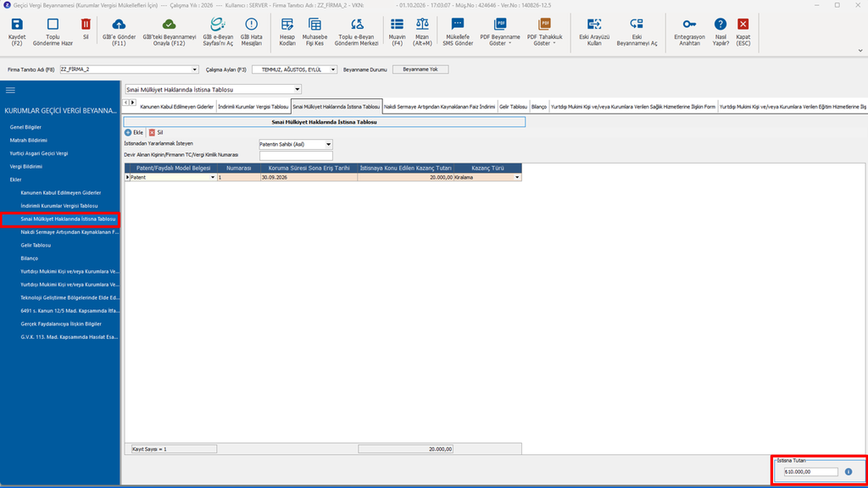Image resolution: width=868 pixels, height=488 pixels.
Task: Open the Çalışma Ayları dropdown
Action: [x=332, y=69]
